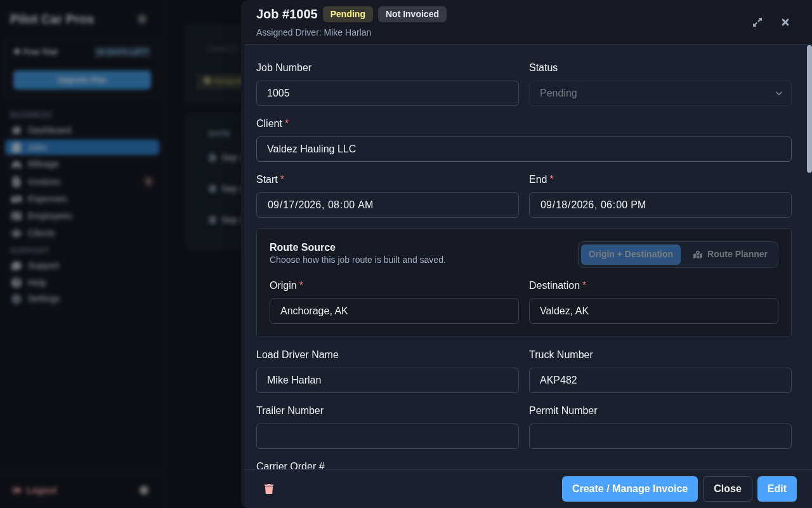Expand the job panel to full screen
The width and height of the screenshot is (812, 508).
tap(757, 22)
